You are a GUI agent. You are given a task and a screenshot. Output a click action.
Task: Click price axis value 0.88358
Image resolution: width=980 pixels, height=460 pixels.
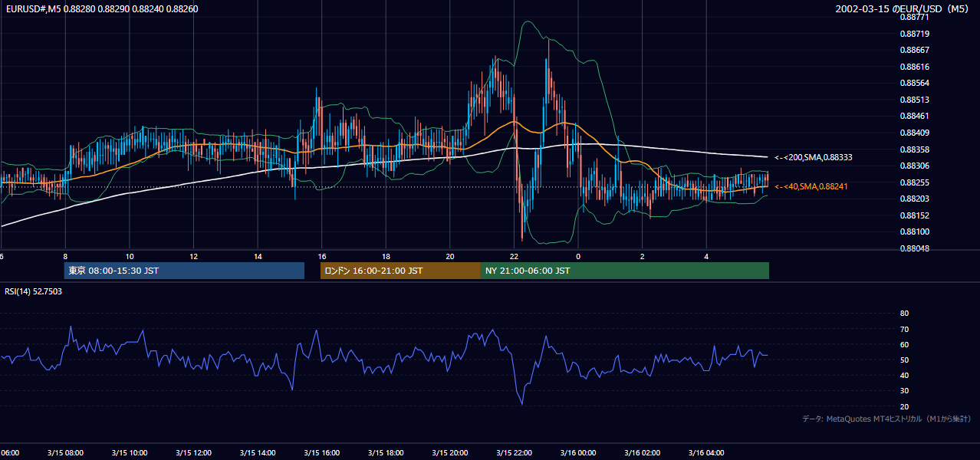914,149
